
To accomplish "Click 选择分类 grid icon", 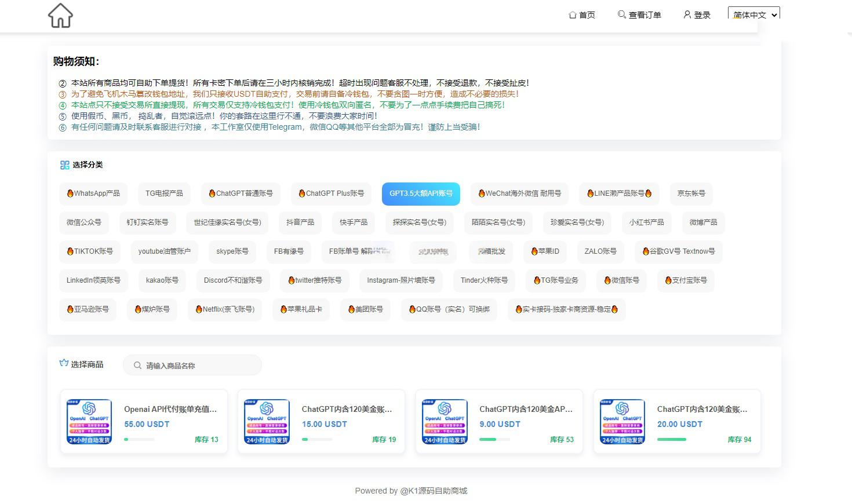I will [x=64, y=165].
